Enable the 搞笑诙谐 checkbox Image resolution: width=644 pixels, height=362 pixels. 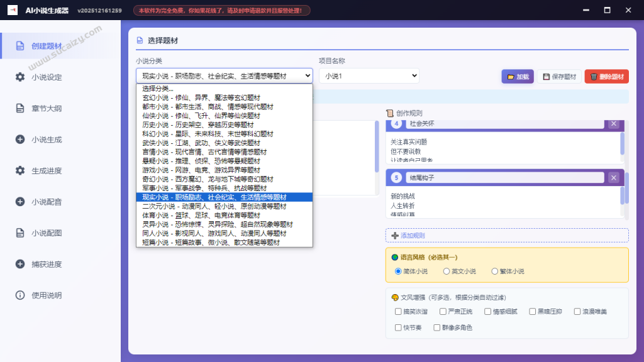pos(398,312)
